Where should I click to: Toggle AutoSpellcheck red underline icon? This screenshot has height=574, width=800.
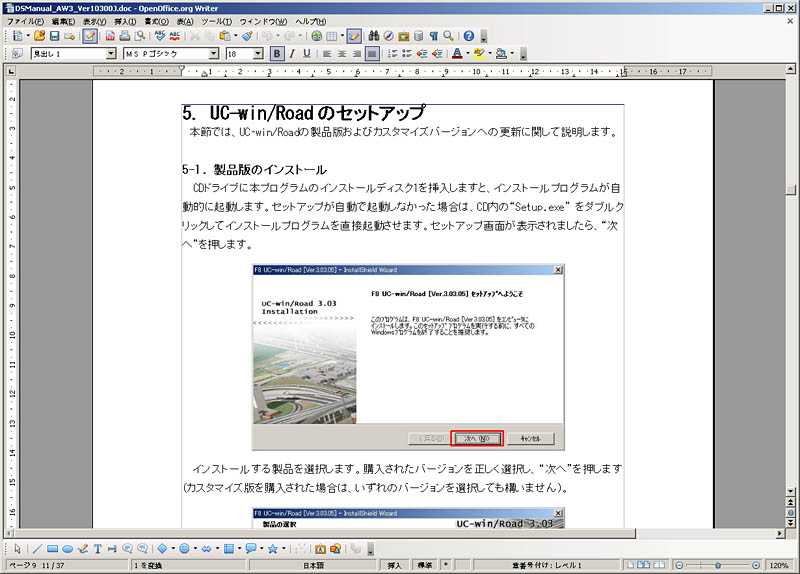(x=174, y=36)
